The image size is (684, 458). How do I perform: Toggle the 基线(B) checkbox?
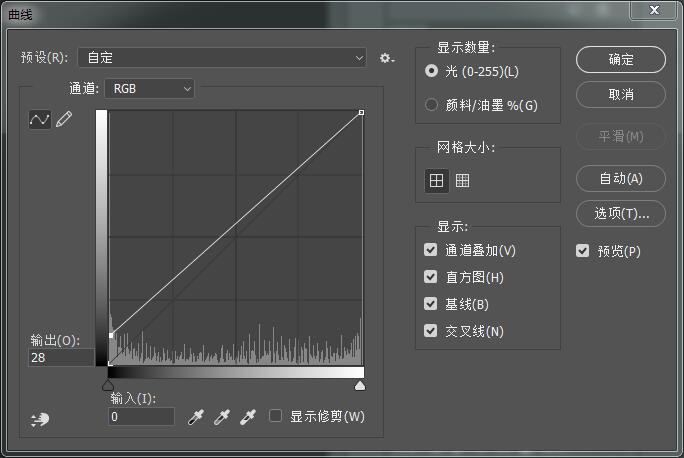click(431, 304)
